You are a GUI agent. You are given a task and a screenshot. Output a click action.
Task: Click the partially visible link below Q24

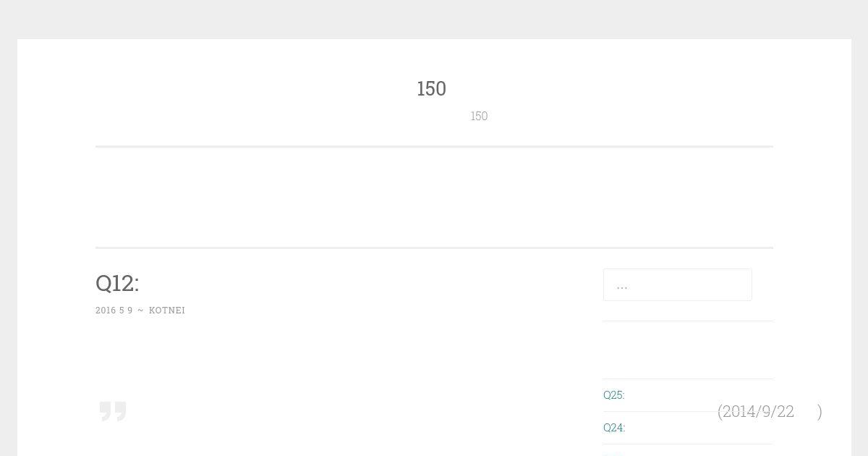click(x=612, y=454)
